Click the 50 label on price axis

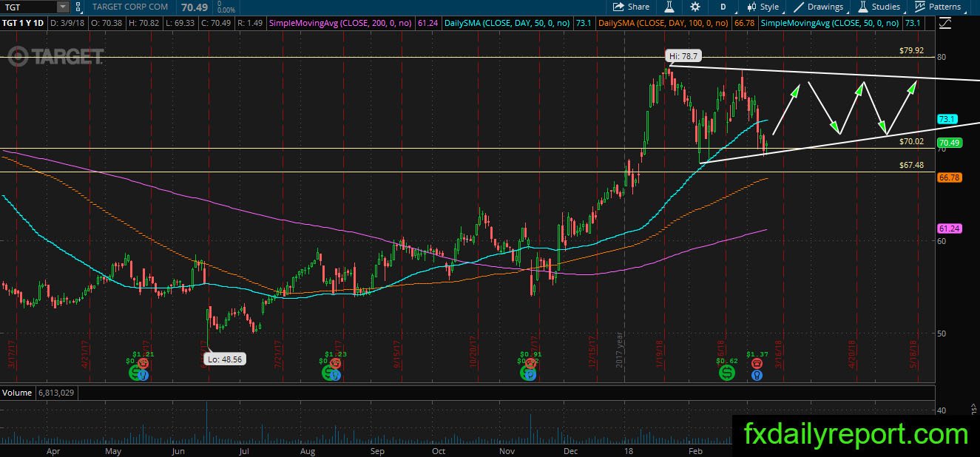(x=942, y=333)
